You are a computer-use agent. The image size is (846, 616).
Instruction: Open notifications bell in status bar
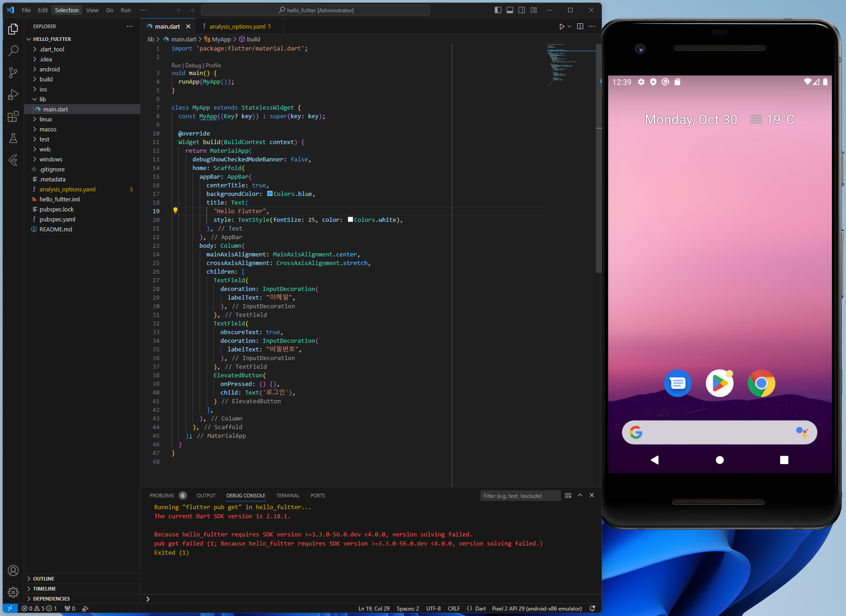coord(592,608)
